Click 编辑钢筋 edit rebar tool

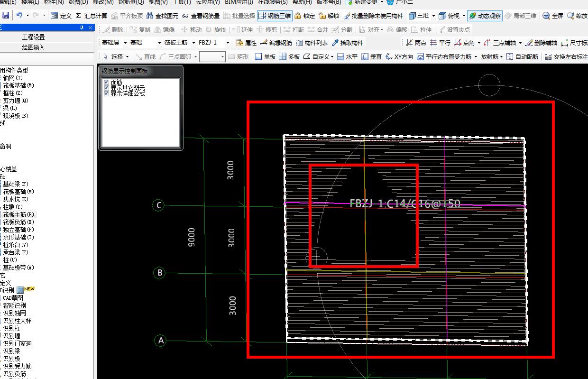tap(276, 43)
